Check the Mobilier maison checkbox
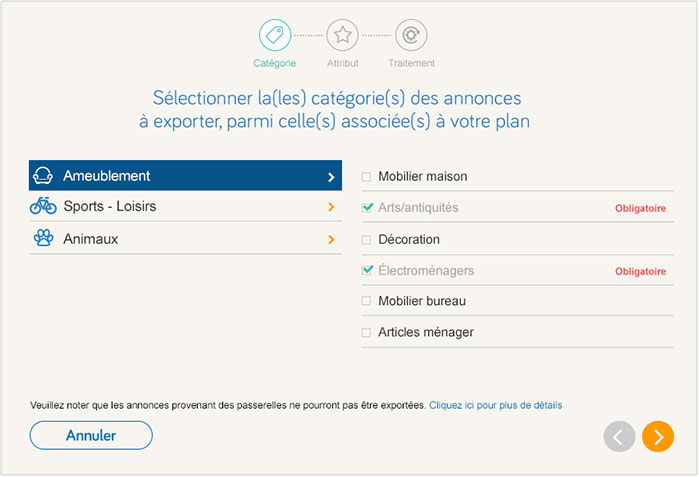 pos(367,177)
